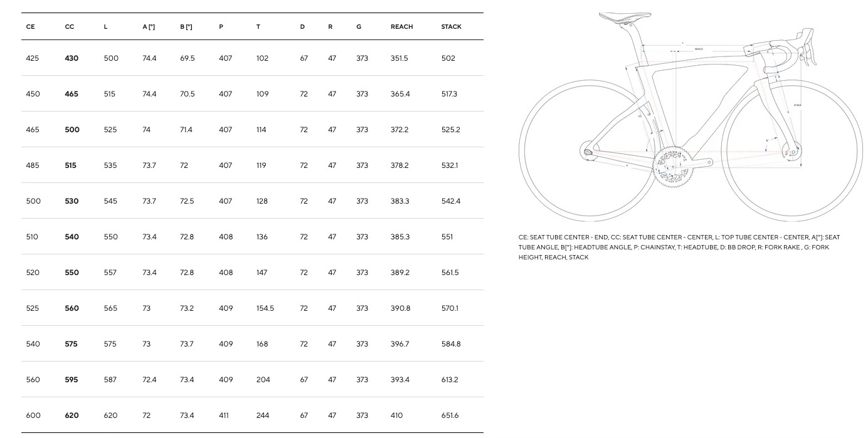Select the bold CC size 595

(71, 380)
